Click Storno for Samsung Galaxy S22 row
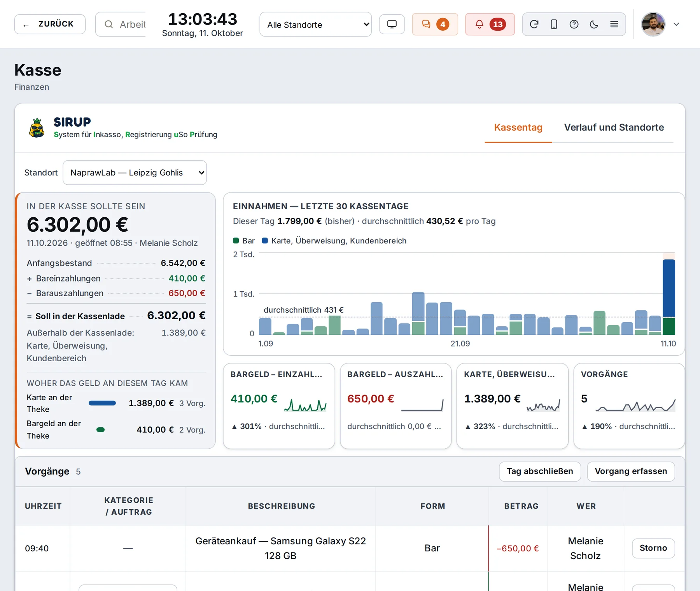This screenshot has height=591, width=700. [x=653, y=548]
